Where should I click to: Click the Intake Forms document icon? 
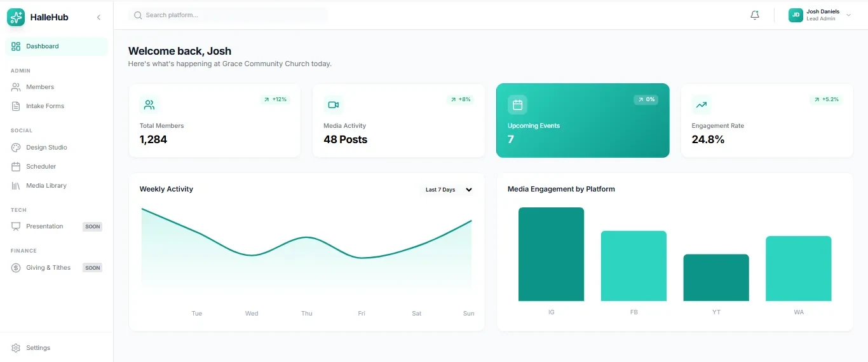(16, 106)
